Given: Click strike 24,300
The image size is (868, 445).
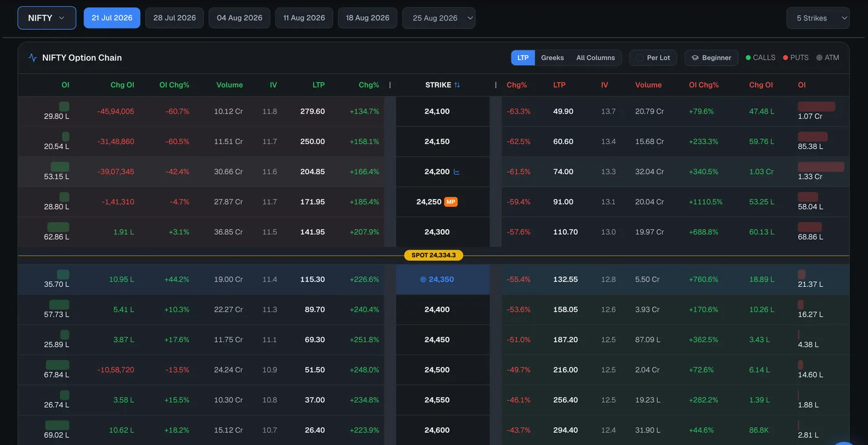Looking at the screenshot, I should [x=437, y=232].
